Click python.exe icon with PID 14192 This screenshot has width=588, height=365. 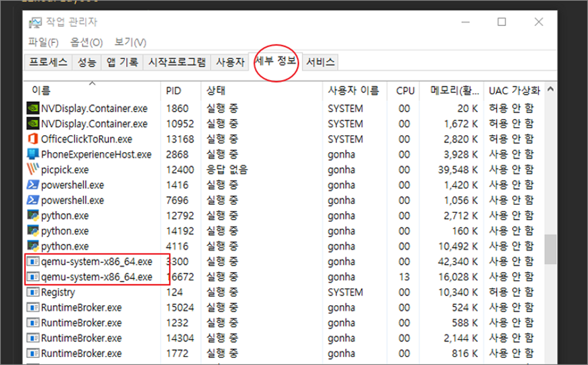pos(32,231)
